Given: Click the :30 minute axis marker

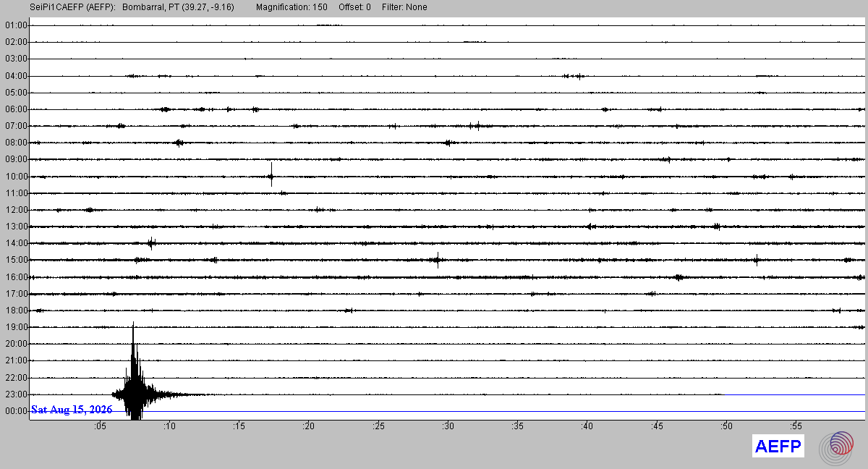Looking at the screenshot, I should coord(448,426).
